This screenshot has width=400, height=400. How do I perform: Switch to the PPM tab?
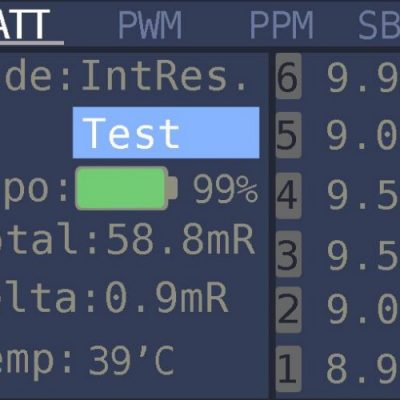(x=282, y=25)
